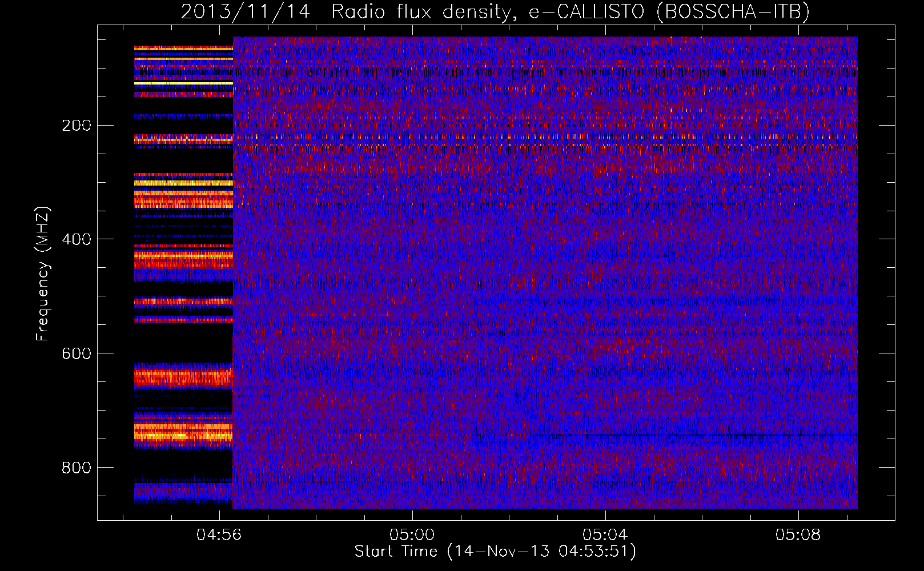Click the 05:00 time axis label

[412, 535]
